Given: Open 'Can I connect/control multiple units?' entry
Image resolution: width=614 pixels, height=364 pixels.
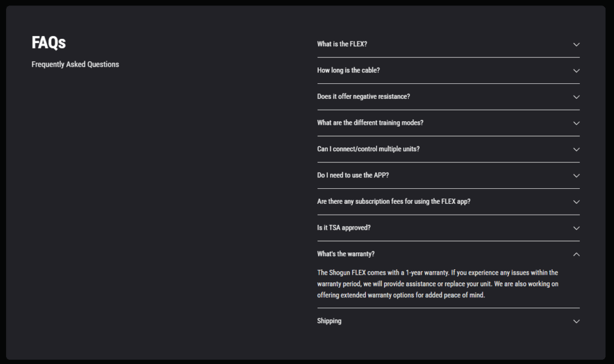Looking at the screenshot, I should click(x=368, y=149).
